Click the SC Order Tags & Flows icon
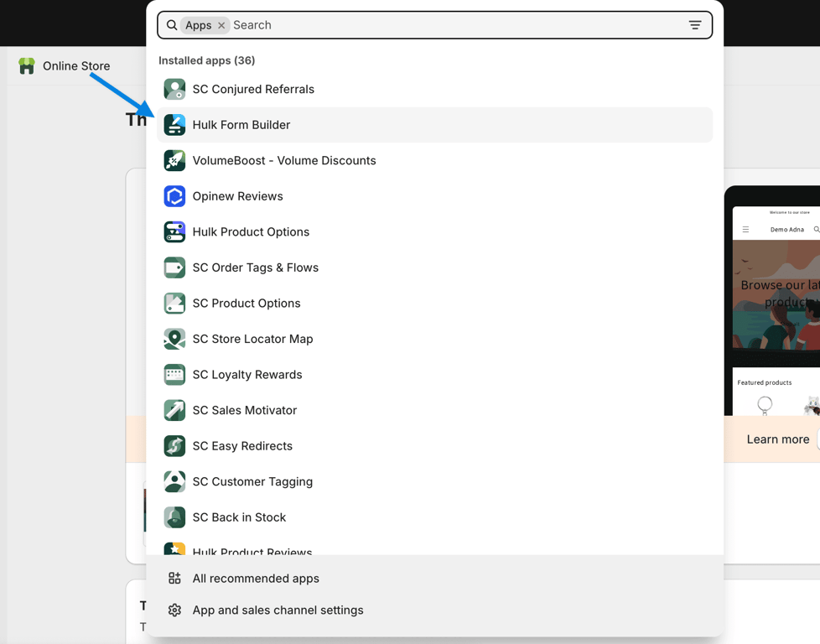Viewport: 820px width, 644px height. [174, 267]
